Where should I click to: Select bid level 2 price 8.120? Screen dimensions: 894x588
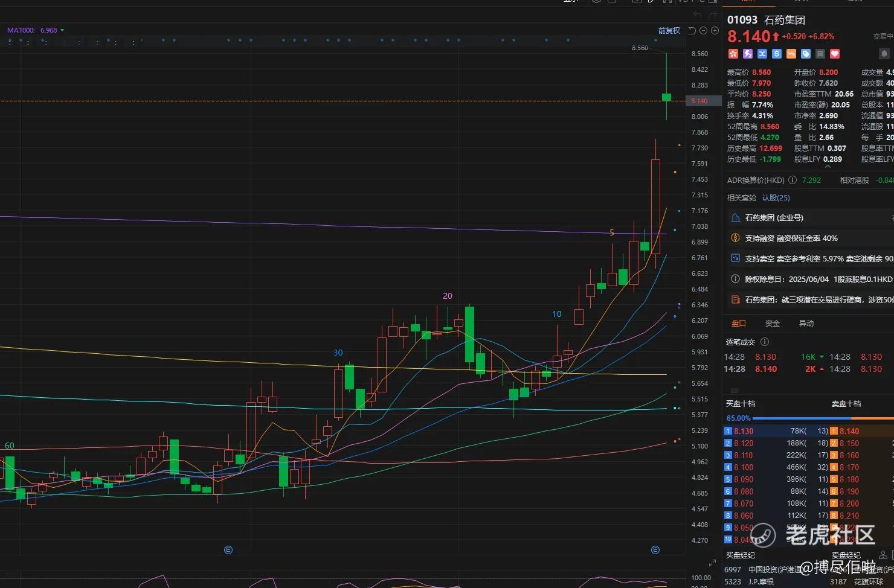(x=744, y=443)
